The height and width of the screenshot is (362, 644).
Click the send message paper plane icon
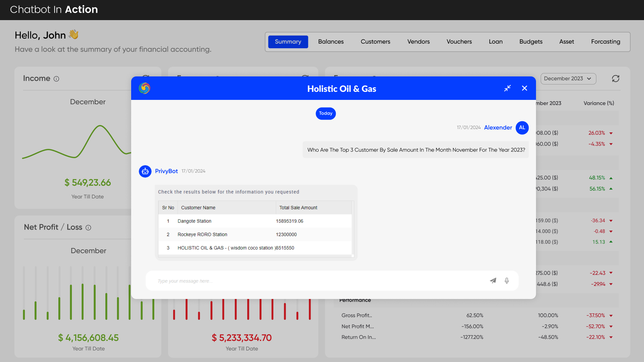[493, 281]
